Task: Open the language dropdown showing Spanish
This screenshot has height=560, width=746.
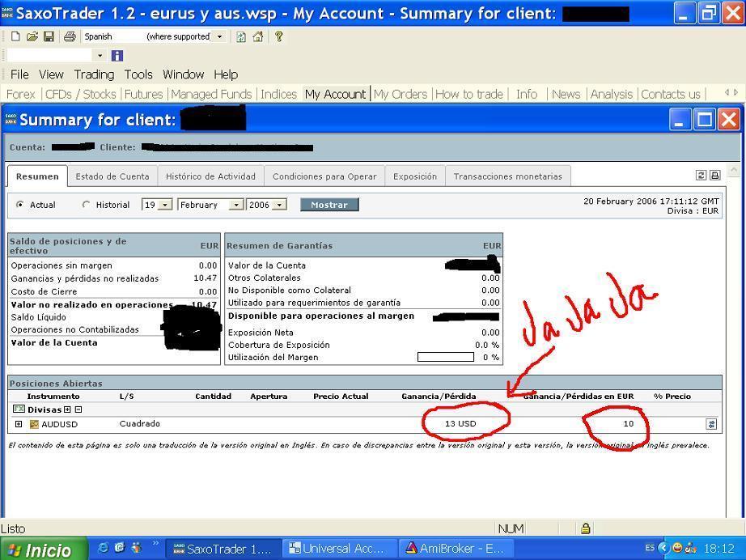Action: pyautogui.click(x=219, y=36)
